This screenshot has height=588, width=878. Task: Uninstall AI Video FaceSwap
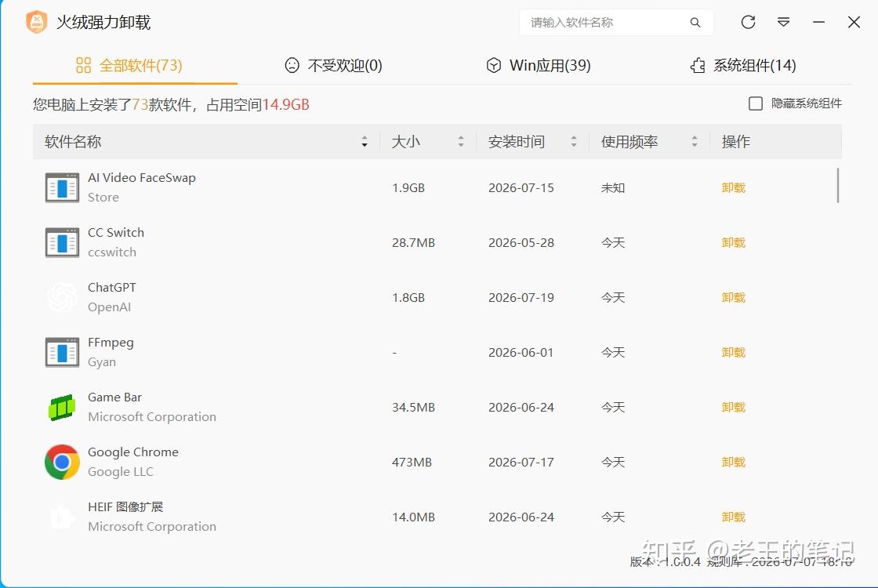pyautogui.click(x=734, y=187)
